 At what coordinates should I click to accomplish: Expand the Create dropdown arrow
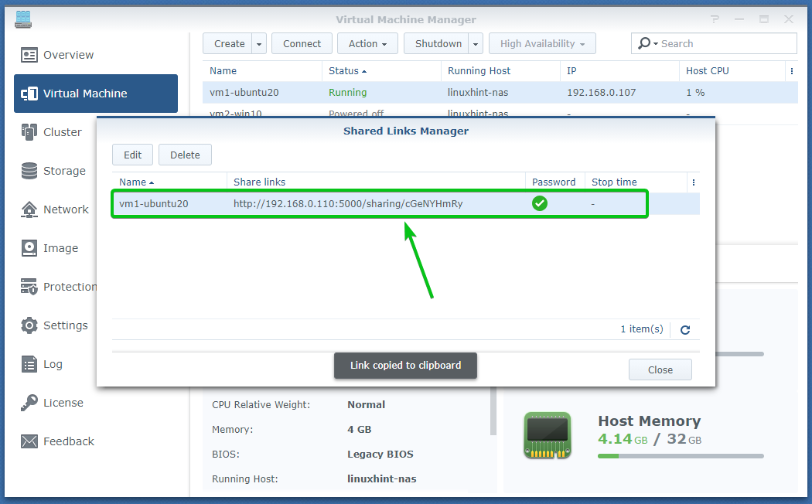point(259,44)
